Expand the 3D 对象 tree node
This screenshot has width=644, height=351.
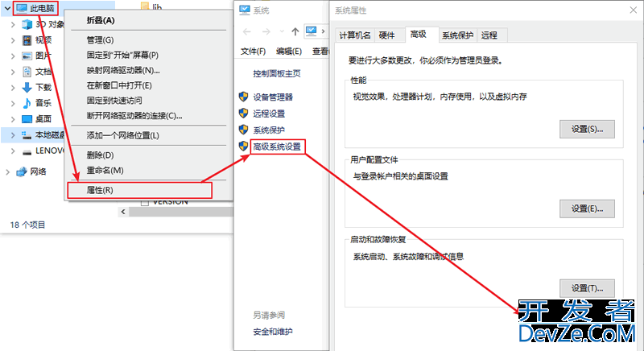point(13,25)
